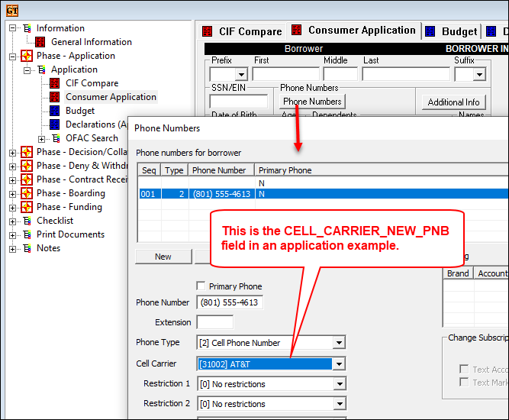Open the borrower Suffix dropdown

479,74
